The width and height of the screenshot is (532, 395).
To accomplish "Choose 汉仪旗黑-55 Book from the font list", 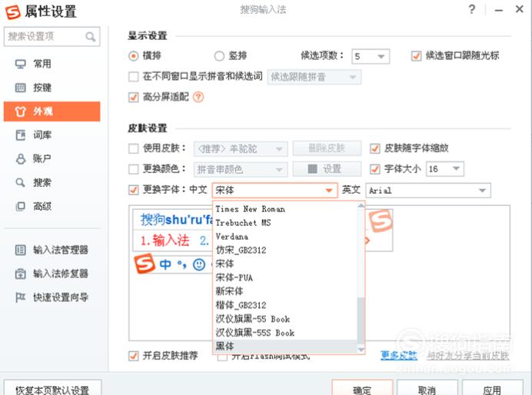I will tap(285, 319).
